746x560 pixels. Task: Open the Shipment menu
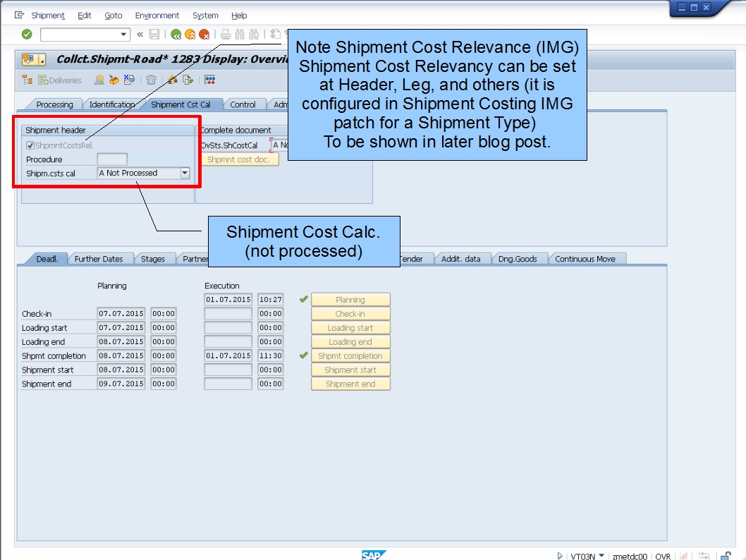click(x=47, y=16)
